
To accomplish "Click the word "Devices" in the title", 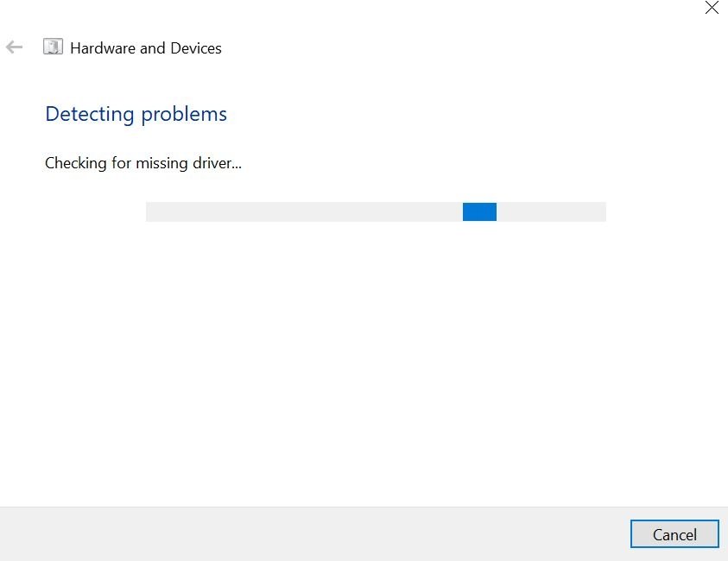I will (x=196, y=48).
